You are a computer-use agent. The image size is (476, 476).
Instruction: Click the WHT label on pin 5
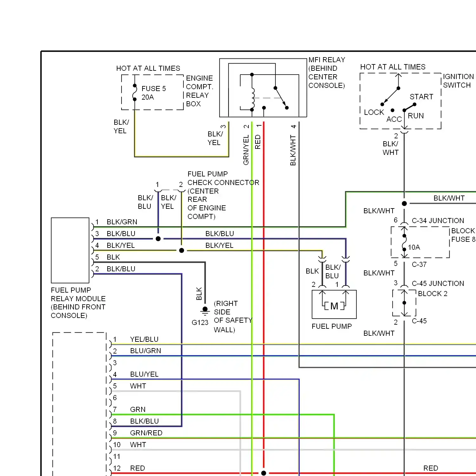138,386
